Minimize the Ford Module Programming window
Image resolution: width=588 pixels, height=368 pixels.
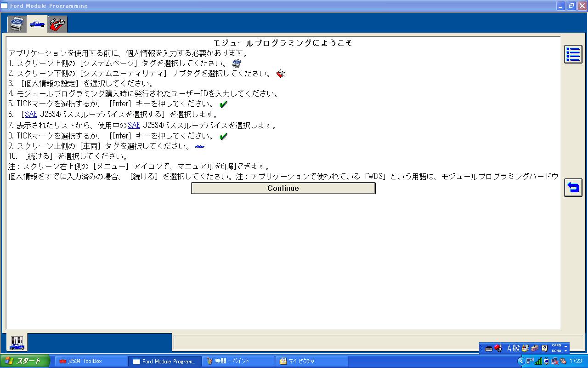[561, 6]
